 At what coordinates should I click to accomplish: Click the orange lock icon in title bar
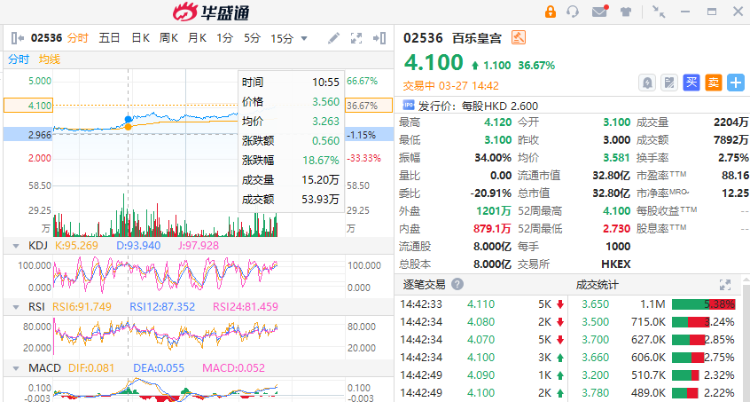point(551,12)
